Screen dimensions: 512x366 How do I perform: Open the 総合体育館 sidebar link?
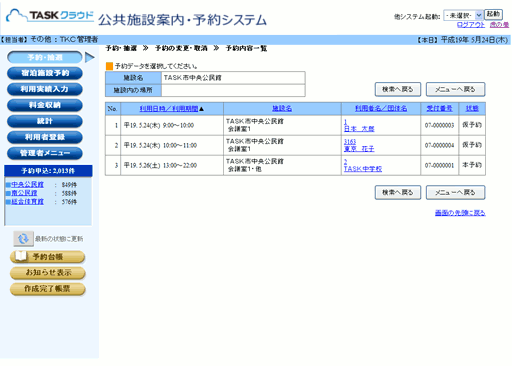click(27, 202)
